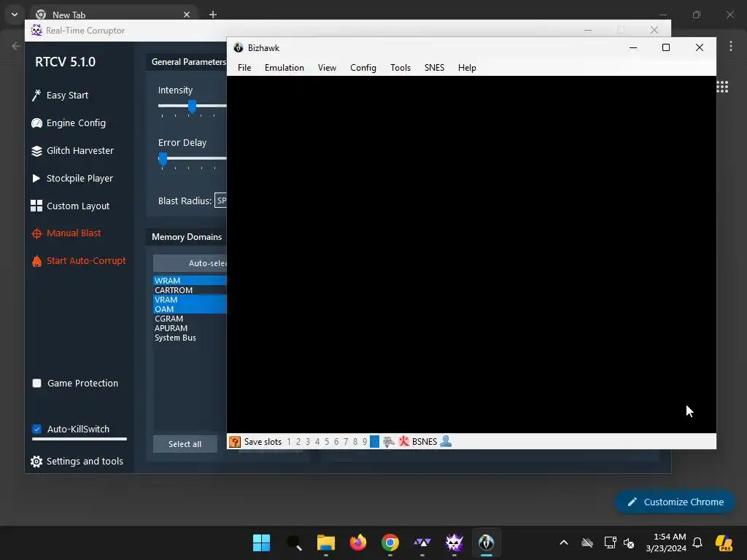Open the Custom Layout option
Viewport: 747px width, 560px height.
(71, 206)
